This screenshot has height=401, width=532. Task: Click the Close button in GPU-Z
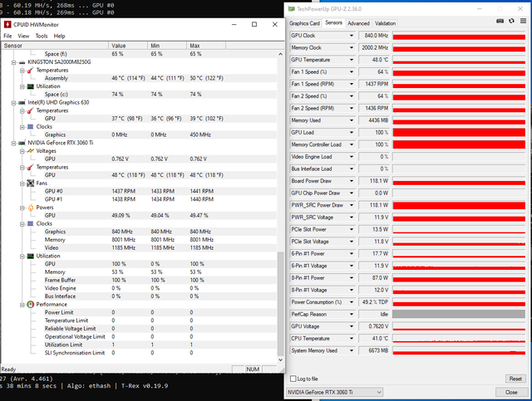click(x=511, y=392)
